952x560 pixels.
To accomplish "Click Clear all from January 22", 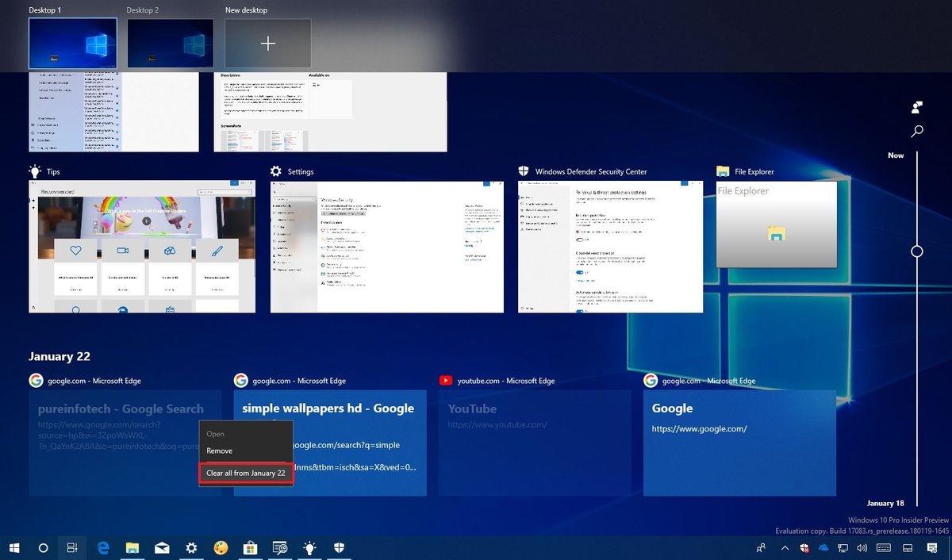I will pos(246,473).
